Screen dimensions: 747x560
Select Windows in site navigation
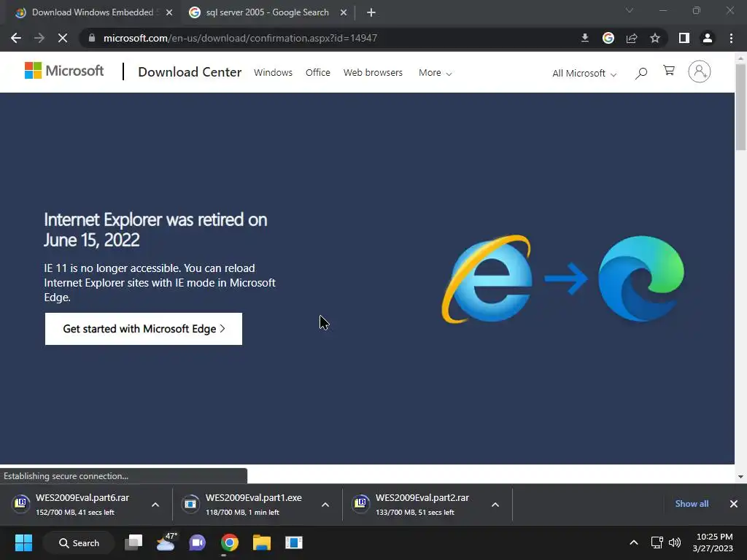click(273, 72)
